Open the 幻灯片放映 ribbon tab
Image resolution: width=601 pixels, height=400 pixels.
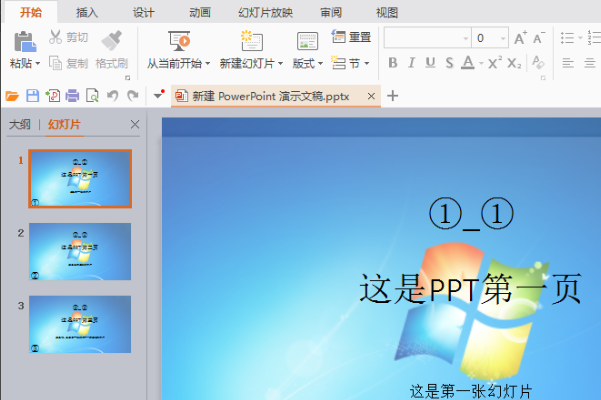tap(265, 13)
